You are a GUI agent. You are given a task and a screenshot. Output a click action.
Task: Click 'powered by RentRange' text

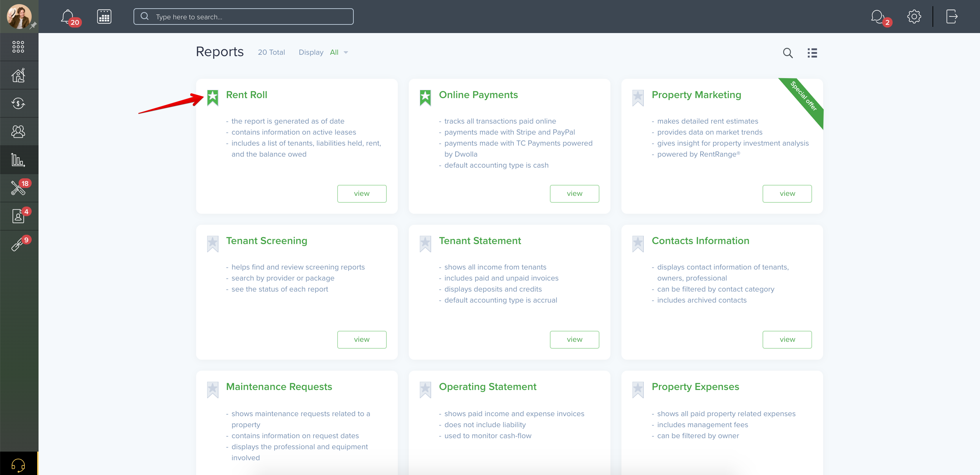[x=699, y=154]
